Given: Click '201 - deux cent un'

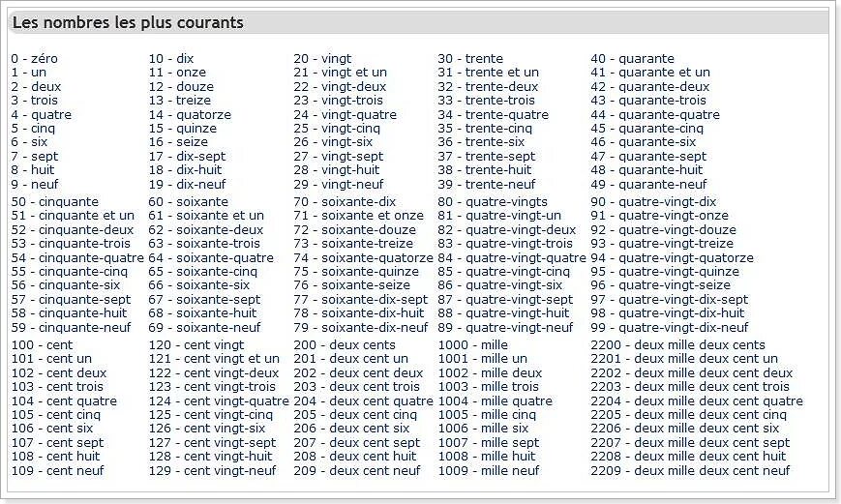Looking at the screenshot, I should click(x=350, y=359).
